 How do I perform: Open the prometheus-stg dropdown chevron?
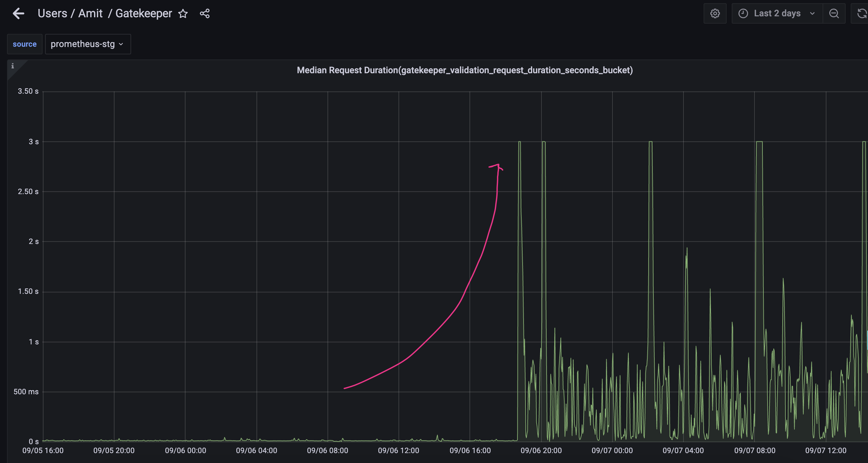pyautogui.click(x=121, y=44)
